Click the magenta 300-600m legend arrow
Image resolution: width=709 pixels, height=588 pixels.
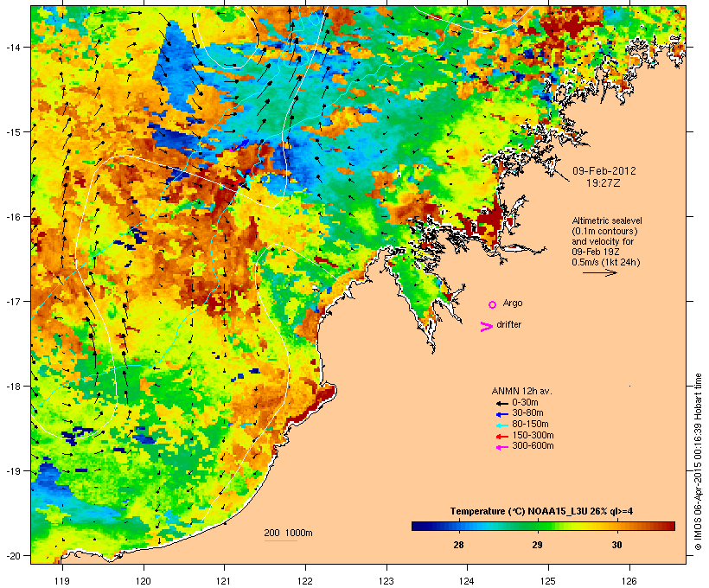click(501, 447)
